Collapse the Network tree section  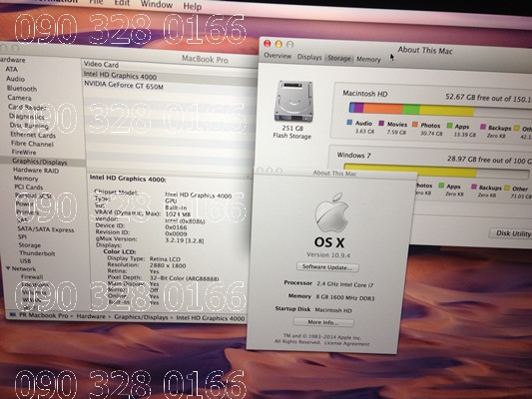(7, 268)
